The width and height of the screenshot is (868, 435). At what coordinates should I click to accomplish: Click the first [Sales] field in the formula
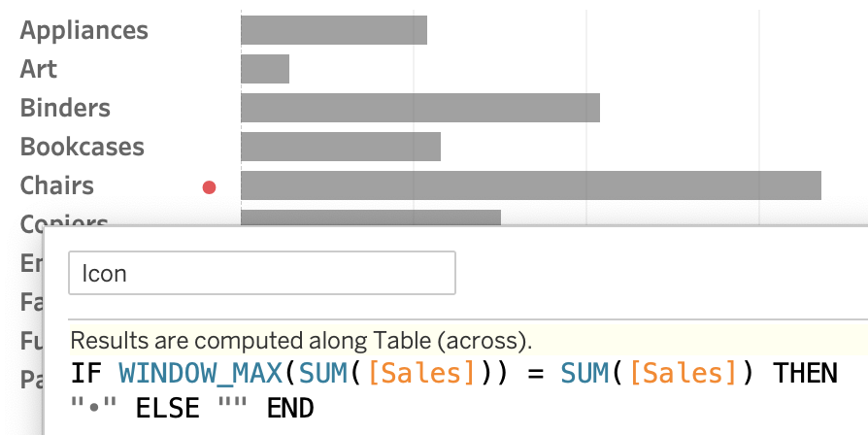421,374
